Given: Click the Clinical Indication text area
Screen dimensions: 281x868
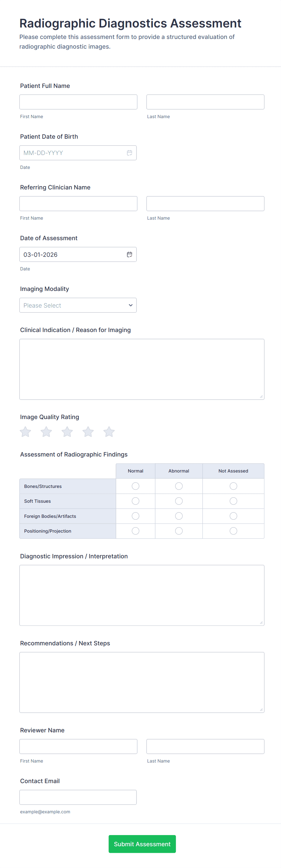Looking at the screenshot, I should click(141, 369).
